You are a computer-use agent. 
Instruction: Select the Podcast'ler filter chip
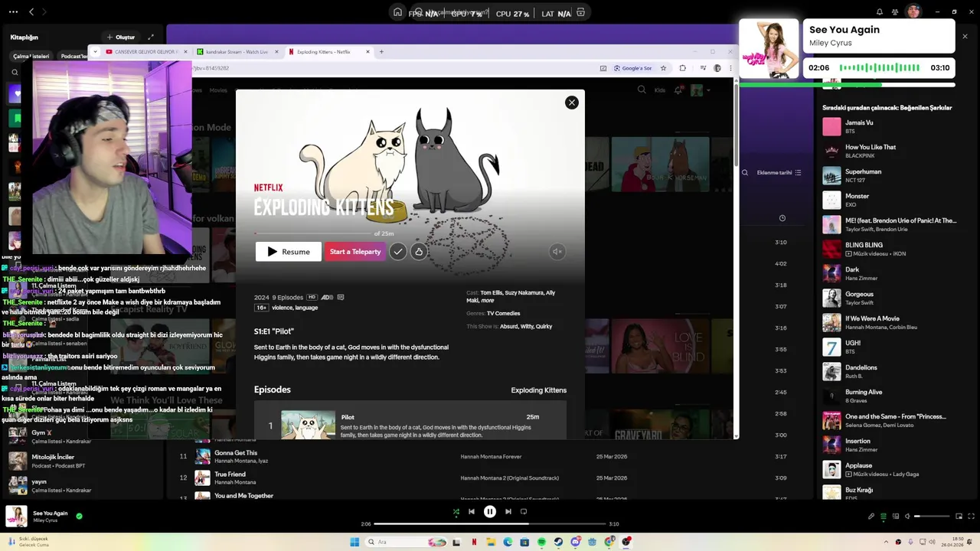pyautogui.click(x=74, y=57)
